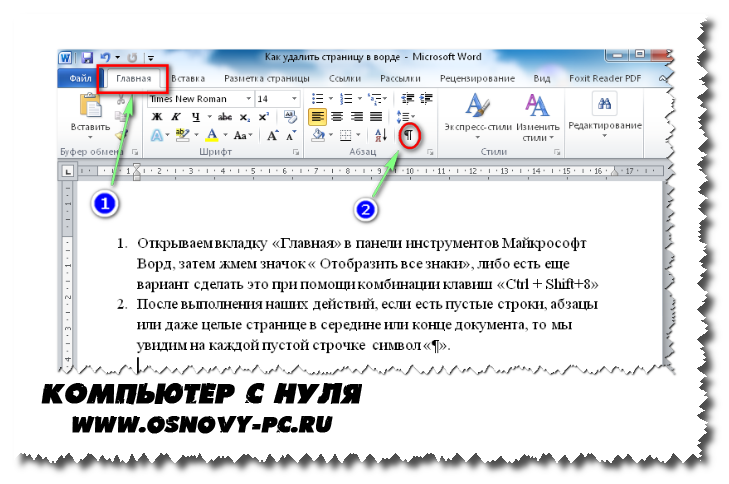
Task: Click the Decrease Indent icon
Action: [408, 99]
